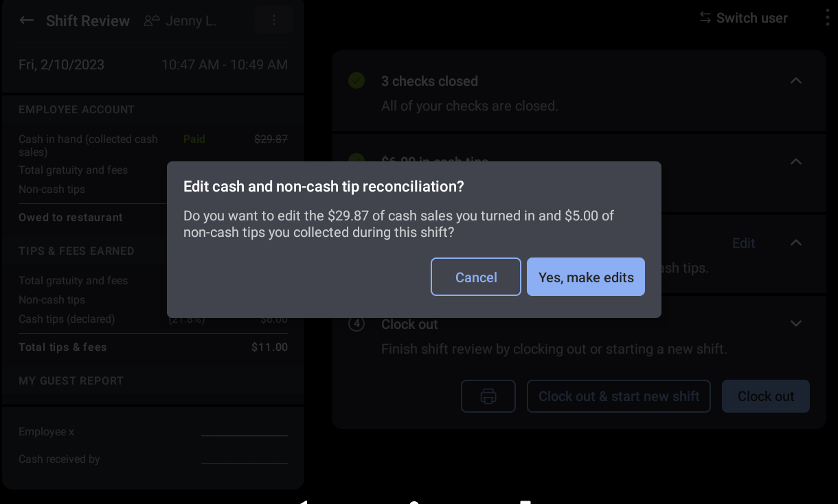
Task: Click the Edit link for cash tips
Action: (743, 242)
